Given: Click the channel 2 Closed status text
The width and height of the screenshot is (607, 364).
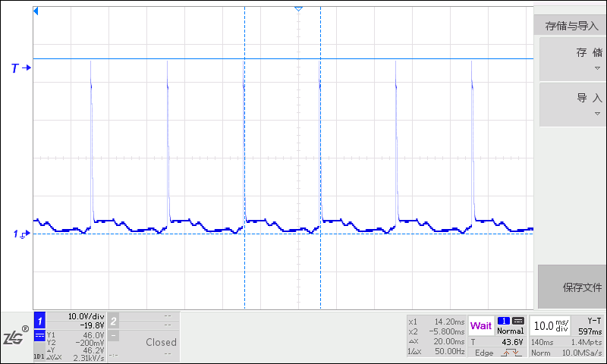Looking at the screenshot, I should [x=161, y=342].
